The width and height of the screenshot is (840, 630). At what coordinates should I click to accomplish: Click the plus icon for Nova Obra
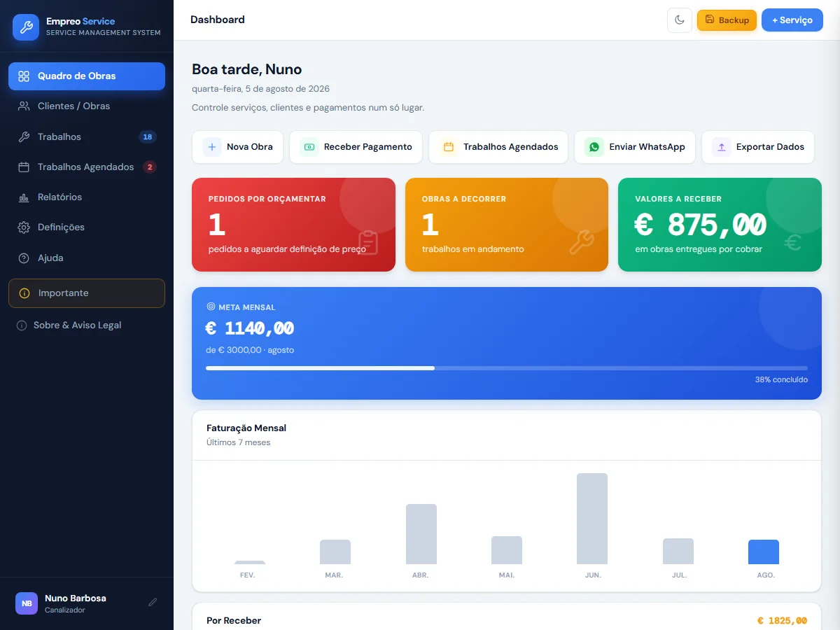click(x=212, y=147)
